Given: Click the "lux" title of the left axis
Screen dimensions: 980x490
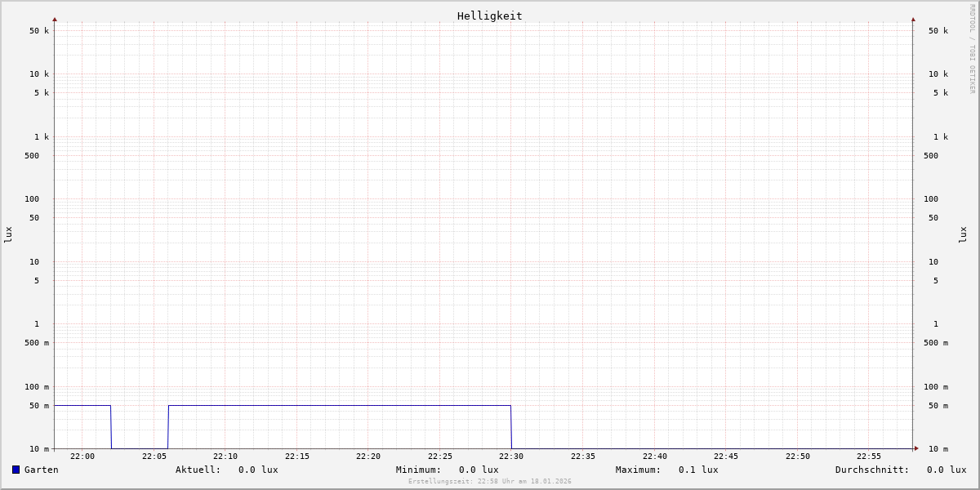Looking at the screenshot, I should point(8,234).
